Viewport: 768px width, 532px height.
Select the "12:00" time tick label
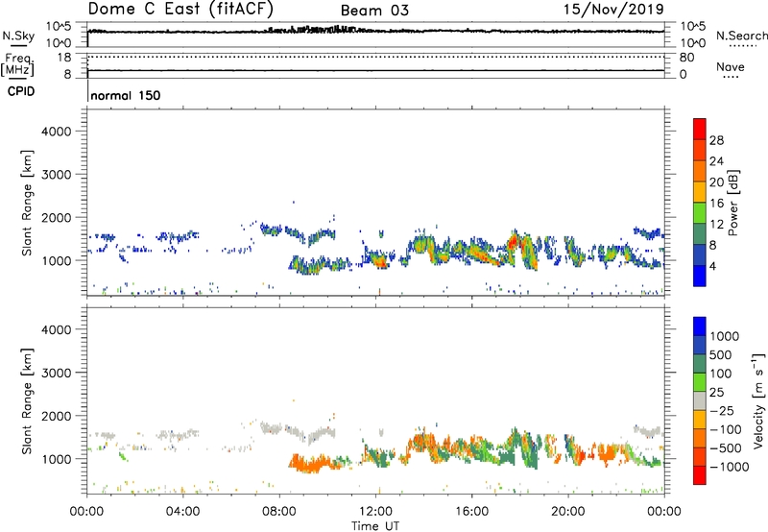pos(375,512)
